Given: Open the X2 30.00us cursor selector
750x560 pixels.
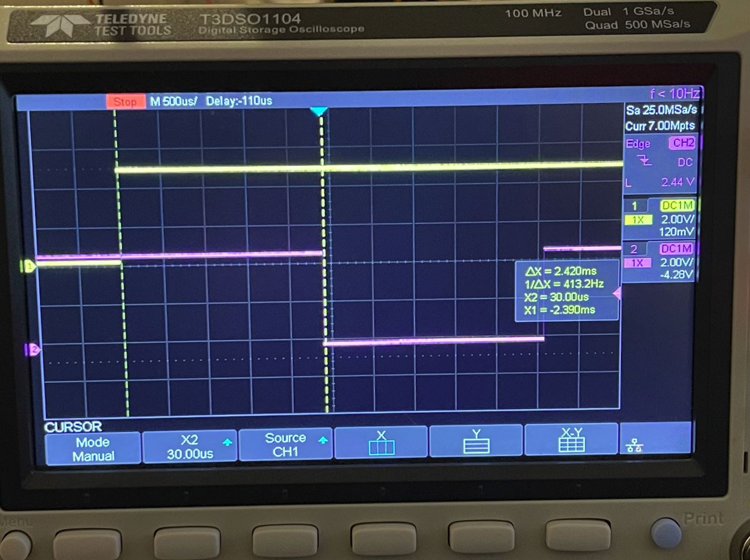Looking at the screenshot, I should 190,446.
